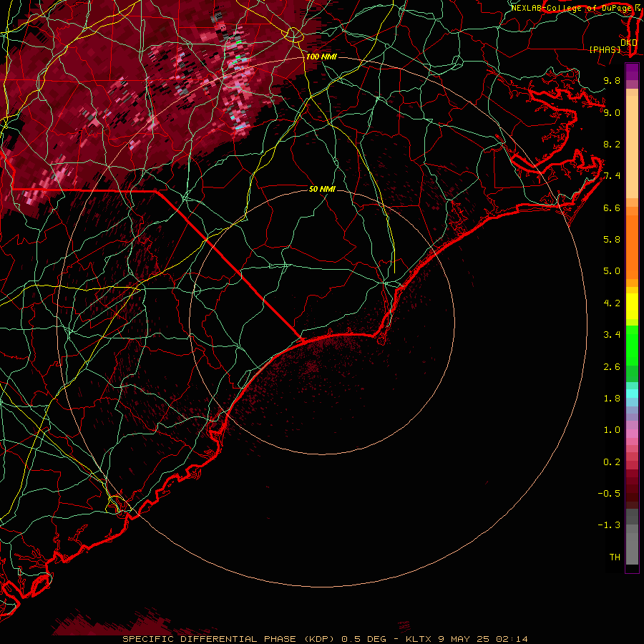The image size is (644, 644).
Task: Click the 1.8 legend value
Action: (612, 399)
